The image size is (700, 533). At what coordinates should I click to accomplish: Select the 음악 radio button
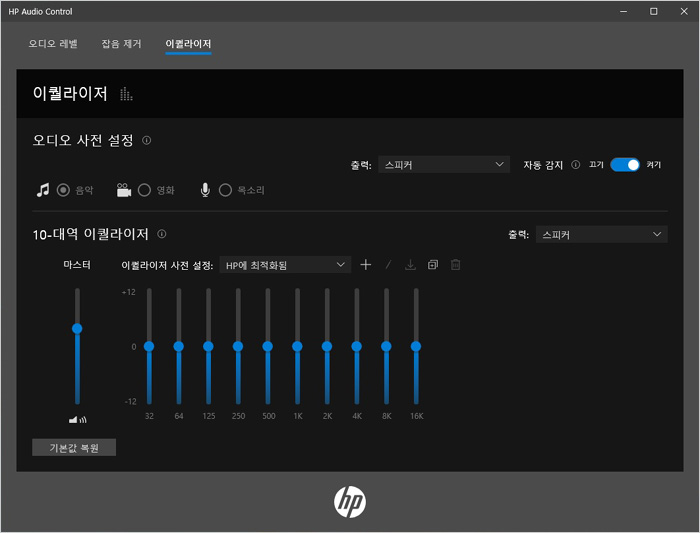tap(63, 190)
